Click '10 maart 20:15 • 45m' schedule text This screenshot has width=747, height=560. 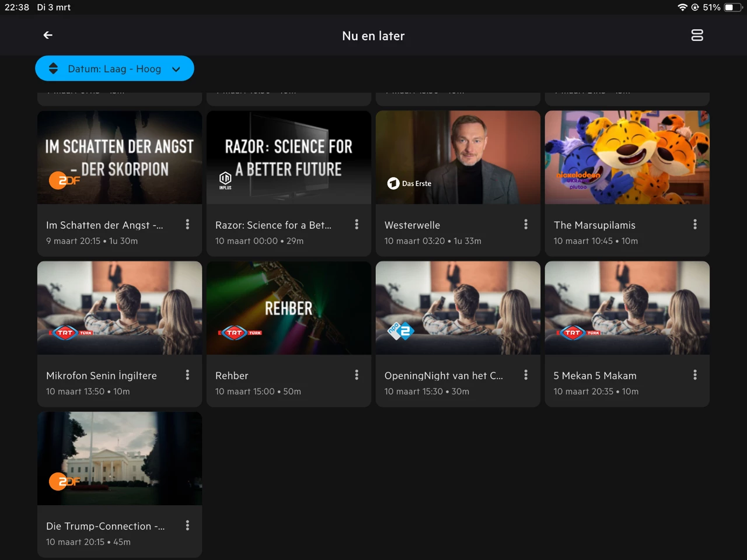pos(88,542)
